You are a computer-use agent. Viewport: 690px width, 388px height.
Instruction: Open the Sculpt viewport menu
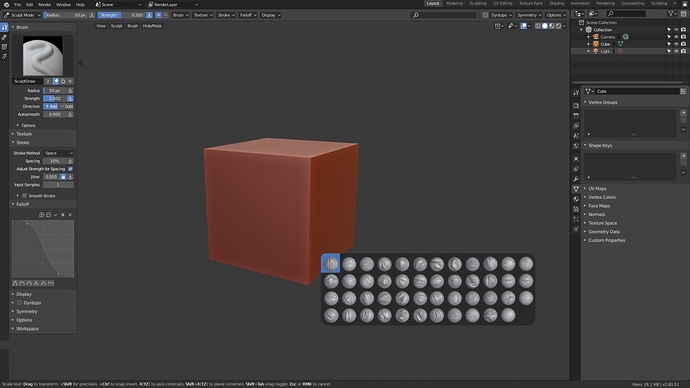[x=116, y=26]
